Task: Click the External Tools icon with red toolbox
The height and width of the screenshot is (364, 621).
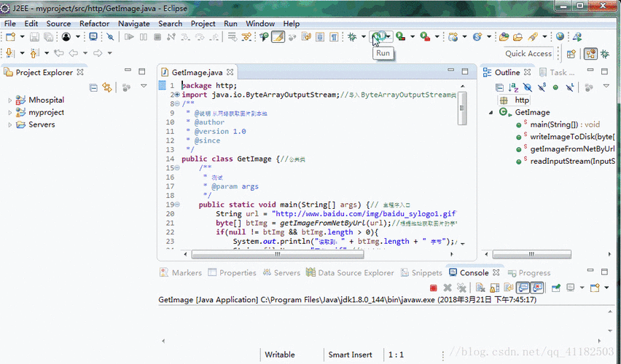Action: tap(425, 37)
